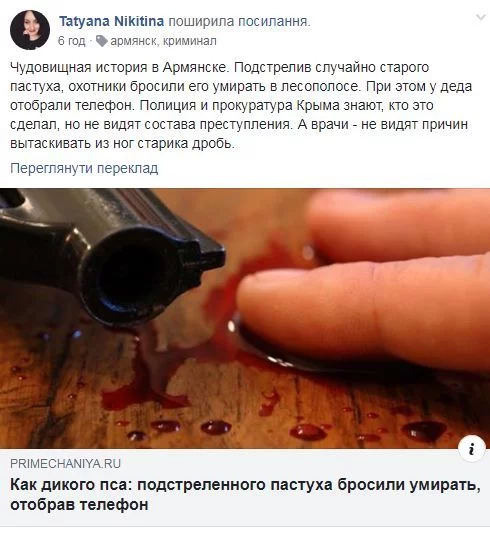Open headline 'Как дикого пса' article
Viewport: 490px width, 536px height.
pyautogui.click(x=245, y=494)
